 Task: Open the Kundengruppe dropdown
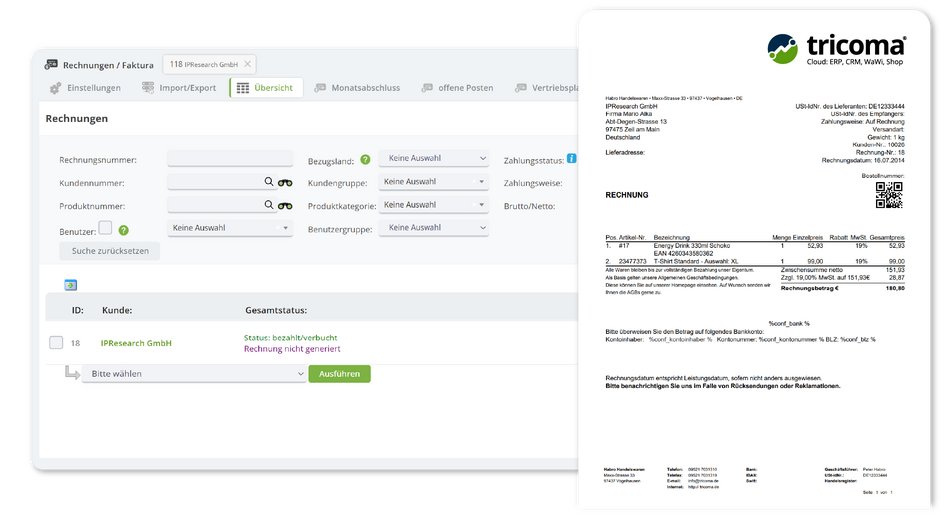click(434, 182)
